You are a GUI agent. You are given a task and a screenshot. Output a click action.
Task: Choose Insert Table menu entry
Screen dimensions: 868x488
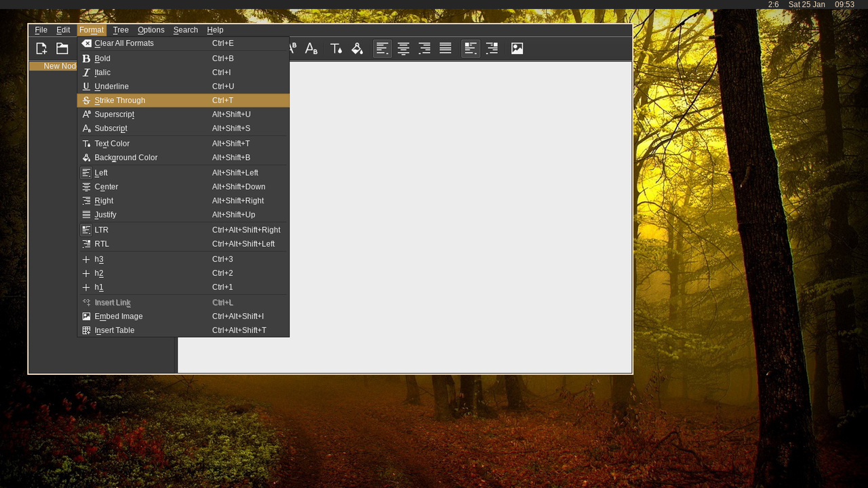(x=183, y=330)
